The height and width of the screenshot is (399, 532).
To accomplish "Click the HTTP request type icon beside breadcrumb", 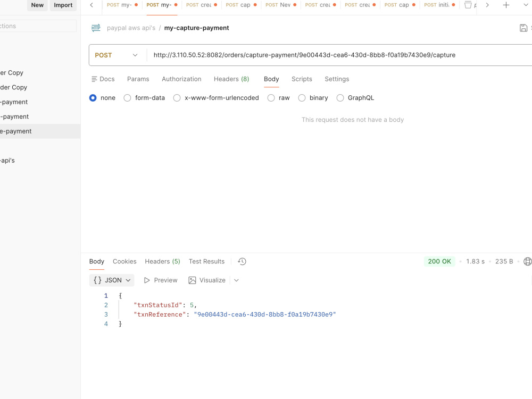I will coord(96,28).
